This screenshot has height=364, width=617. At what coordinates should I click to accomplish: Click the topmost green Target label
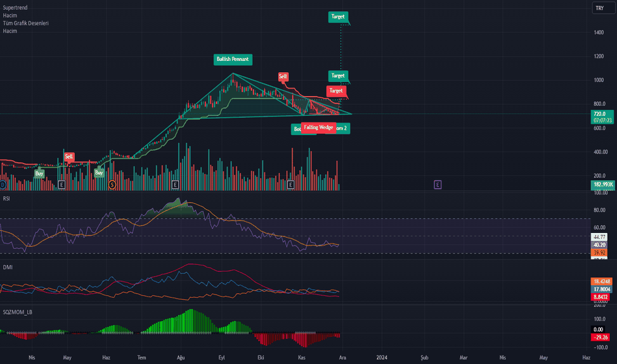point(338,17)
